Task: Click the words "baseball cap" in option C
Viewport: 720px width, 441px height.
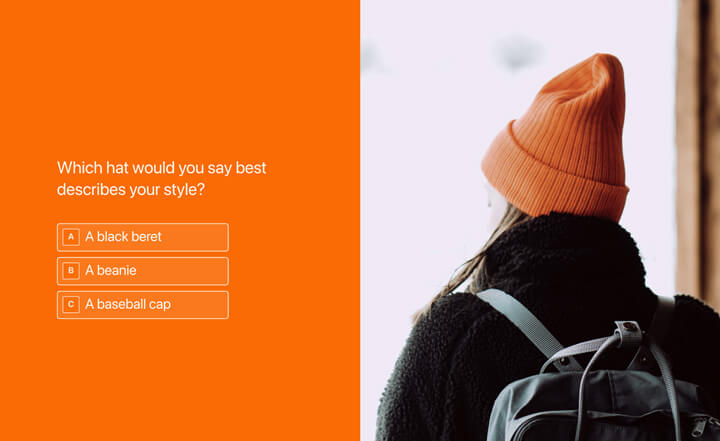Action: tap(134, 304)
